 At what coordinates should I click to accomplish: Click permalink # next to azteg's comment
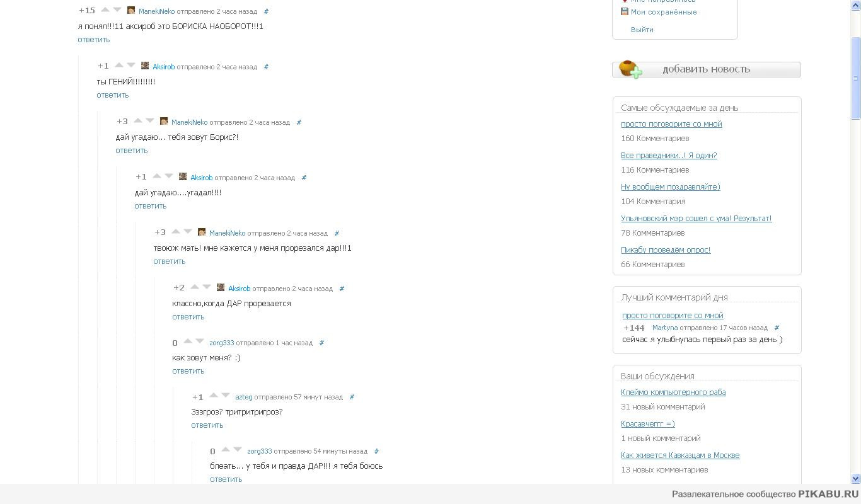pyautogui.click(x=352, y=397)
